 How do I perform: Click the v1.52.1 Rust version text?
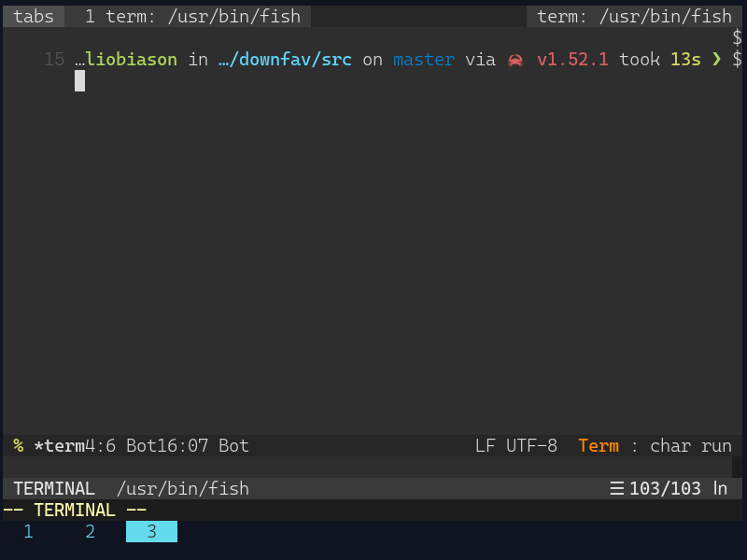tap(572, 60)
